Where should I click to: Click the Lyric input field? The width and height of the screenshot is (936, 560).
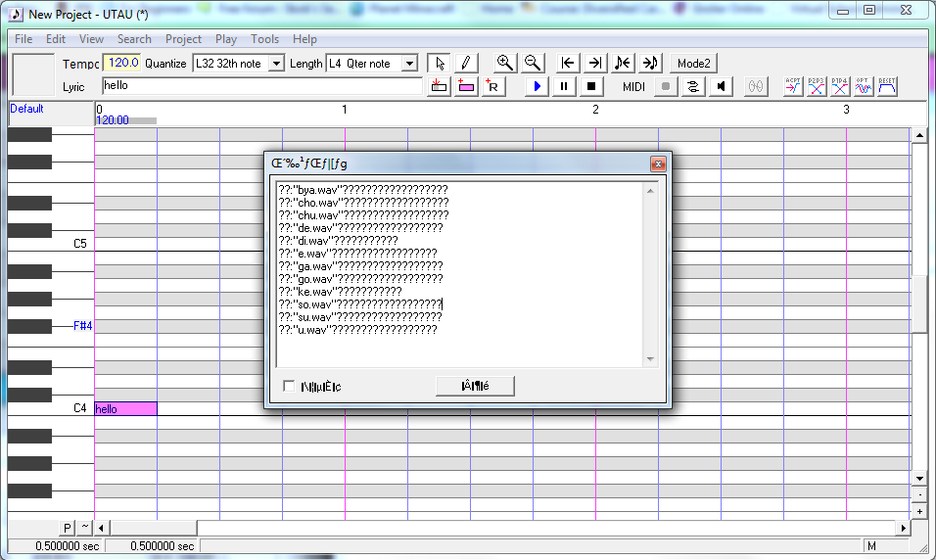[262, 86]
